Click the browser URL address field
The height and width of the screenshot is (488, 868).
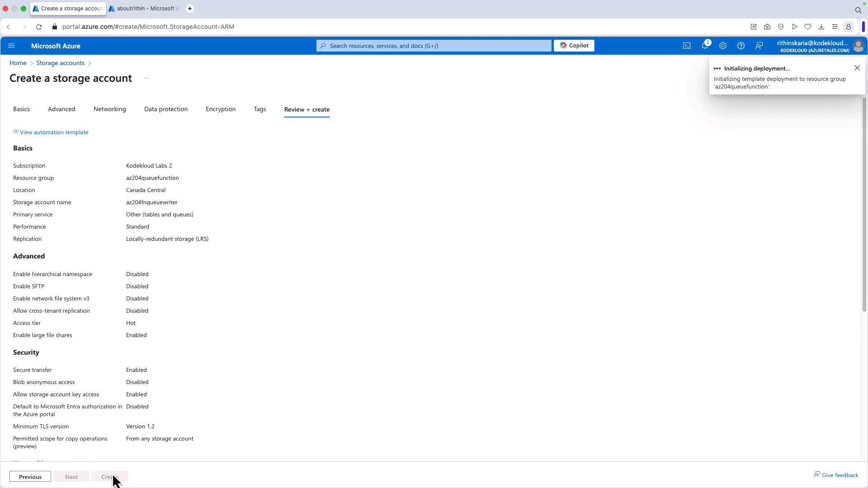pos(148,27)
